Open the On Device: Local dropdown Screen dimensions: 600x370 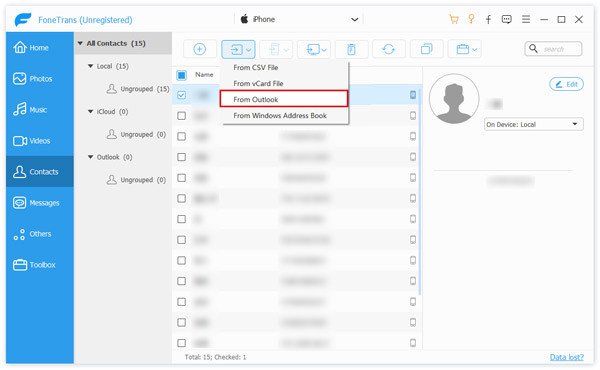533,124
